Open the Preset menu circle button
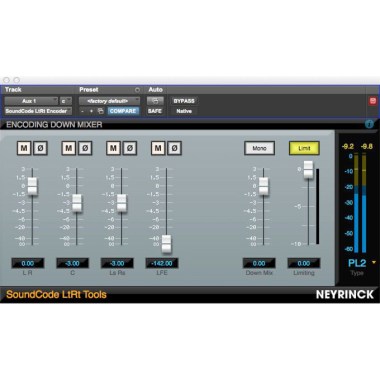 [x=137, y=90]
